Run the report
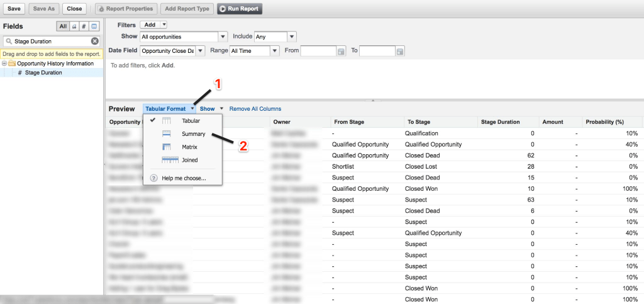The image size is (644, 304). (240, 9)
